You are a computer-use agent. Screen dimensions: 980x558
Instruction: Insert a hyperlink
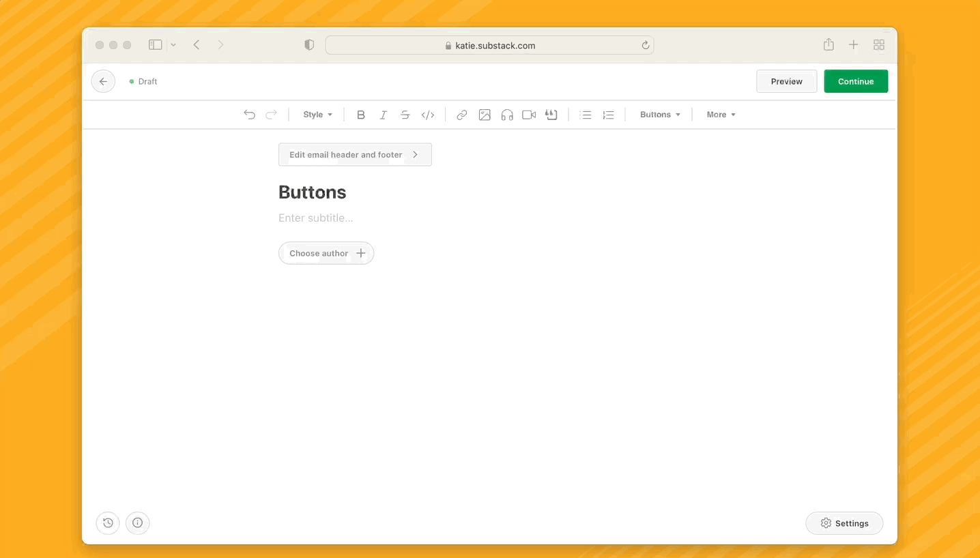461,115
